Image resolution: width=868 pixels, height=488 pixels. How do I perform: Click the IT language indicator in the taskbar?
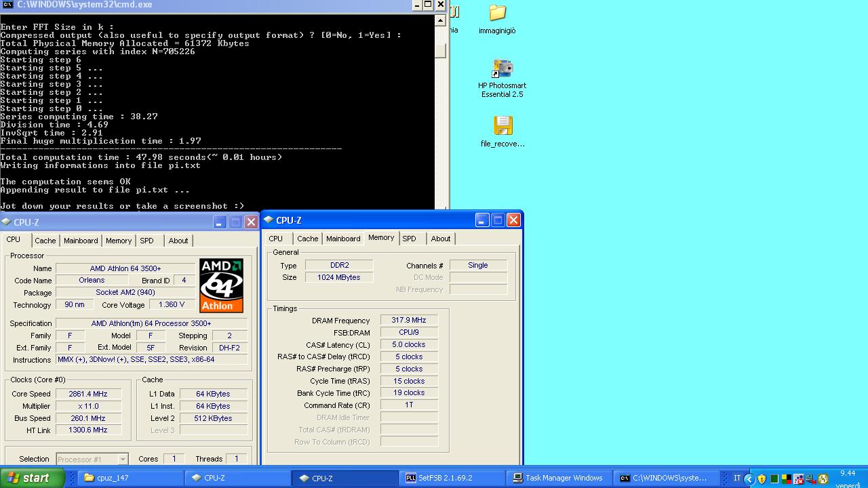737,478
